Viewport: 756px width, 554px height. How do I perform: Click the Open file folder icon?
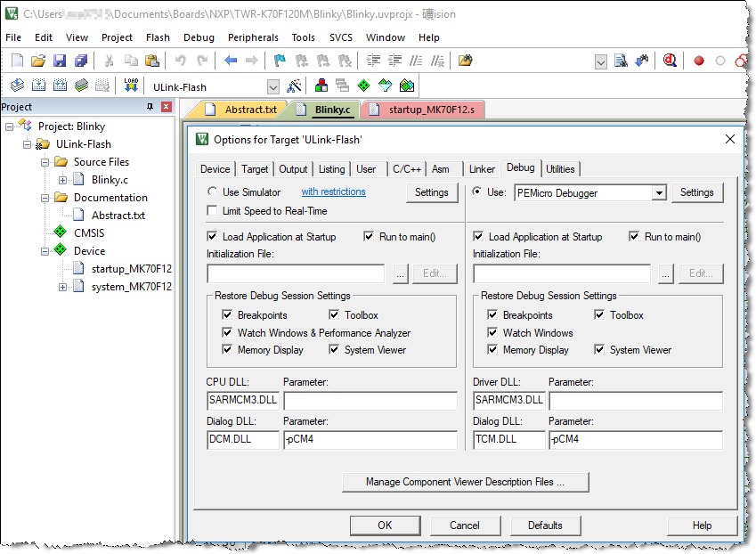[38, 61]
